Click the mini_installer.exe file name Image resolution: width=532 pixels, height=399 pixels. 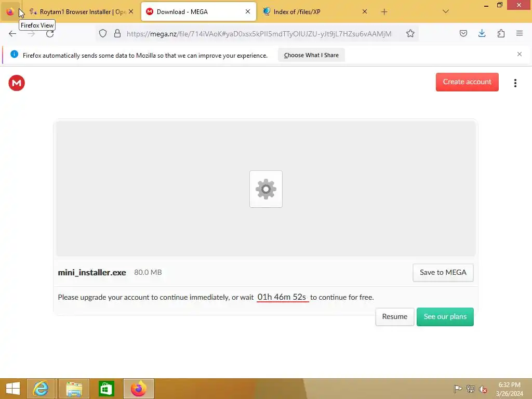[92, 272]
